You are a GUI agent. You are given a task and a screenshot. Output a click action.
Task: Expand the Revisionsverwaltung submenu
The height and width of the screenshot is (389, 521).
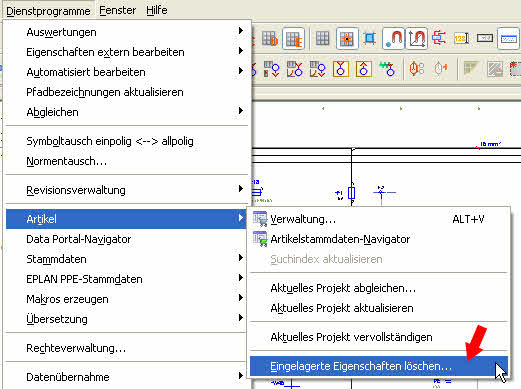point(127,190)
